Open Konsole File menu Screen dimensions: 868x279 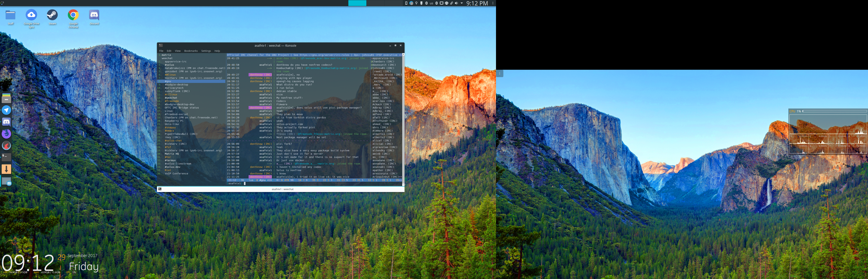pyautogui.click(x=161, y=51)
